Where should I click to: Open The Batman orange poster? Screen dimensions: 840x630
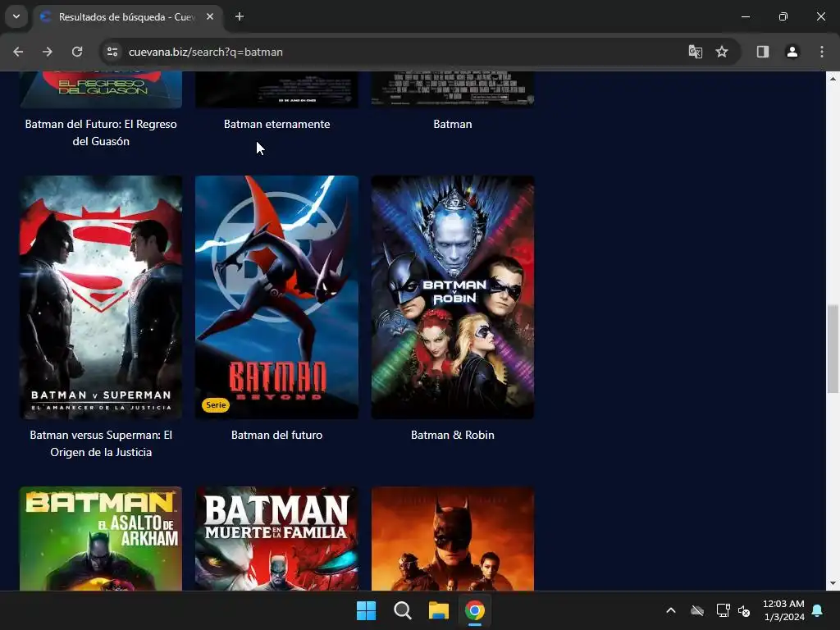point(453,539)
